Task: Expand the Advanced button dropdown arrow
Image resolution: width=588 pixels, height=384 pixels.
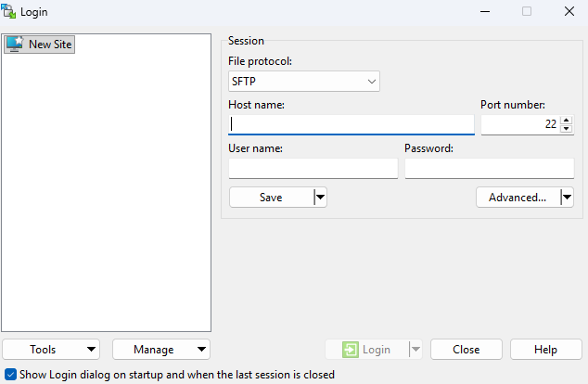Action: (567, 197)
